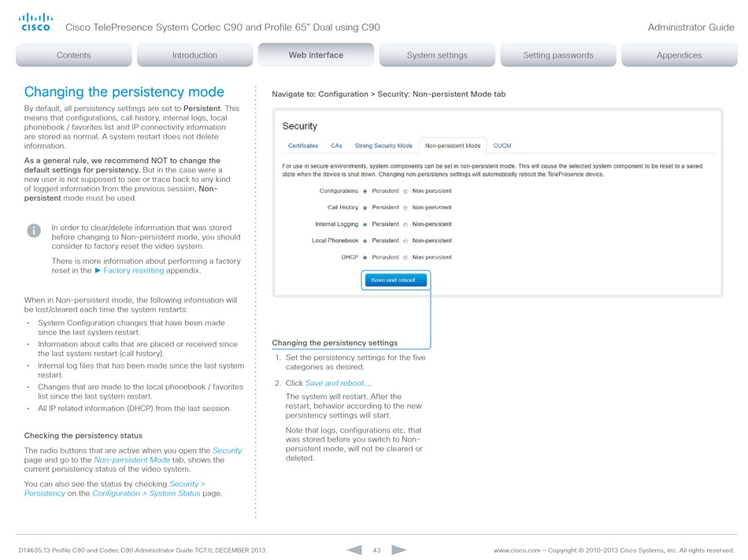Set Call History to Persistent
The height and width of the screenshot is (560, 748).
point(365,208)
